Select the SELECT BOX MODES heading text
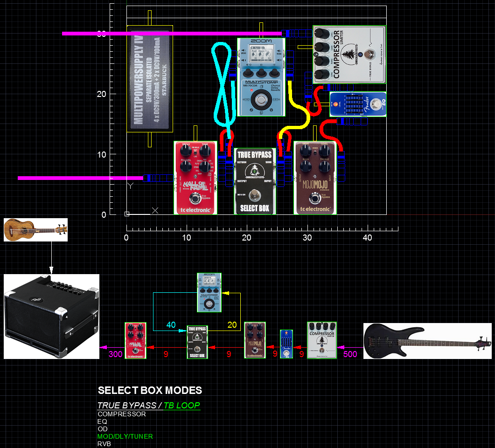The height and width of the screenshot is (448, 495). 150,391
